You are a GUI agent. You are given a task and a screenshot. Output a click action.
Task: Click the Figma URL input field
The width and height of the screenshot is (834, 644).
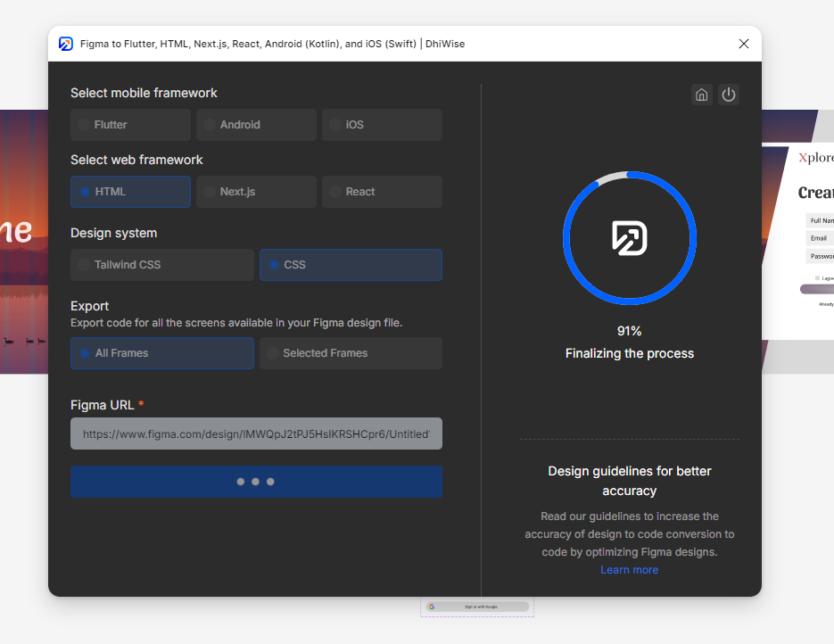256,433
